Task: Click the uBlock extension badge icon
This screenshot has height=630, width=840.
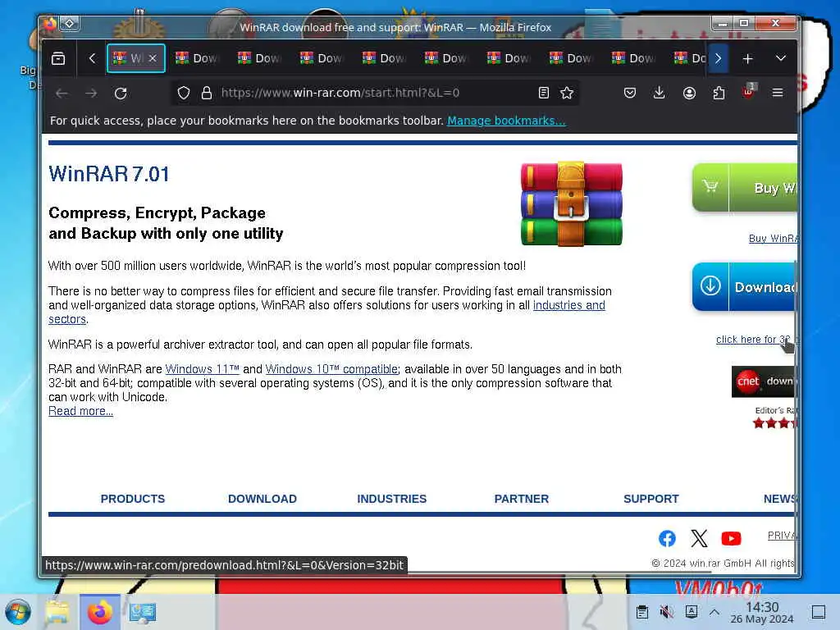Action: [x=748, y=92]
